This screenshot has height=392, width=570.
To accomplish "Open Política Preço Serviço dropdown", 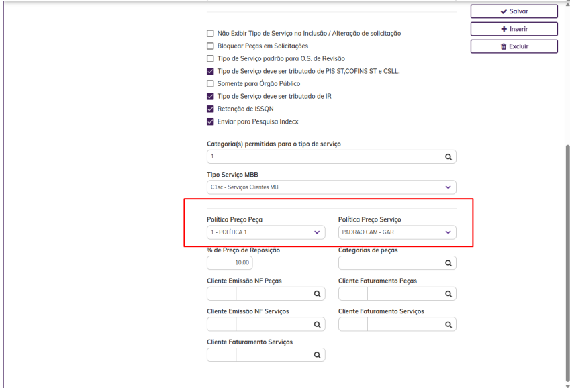I will 397,232.
